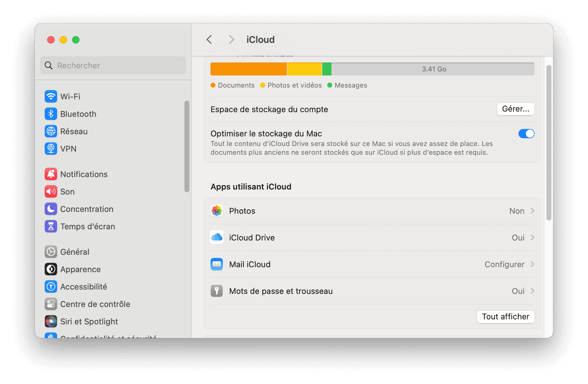Open Accessibilité icon in sidebar
This screenshot has height=384, width=588.
click(51, 287)
